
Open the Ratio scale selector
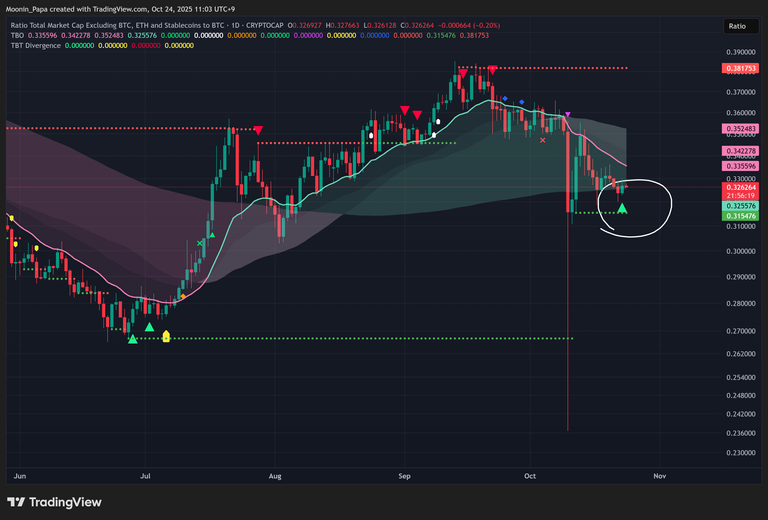736,27
